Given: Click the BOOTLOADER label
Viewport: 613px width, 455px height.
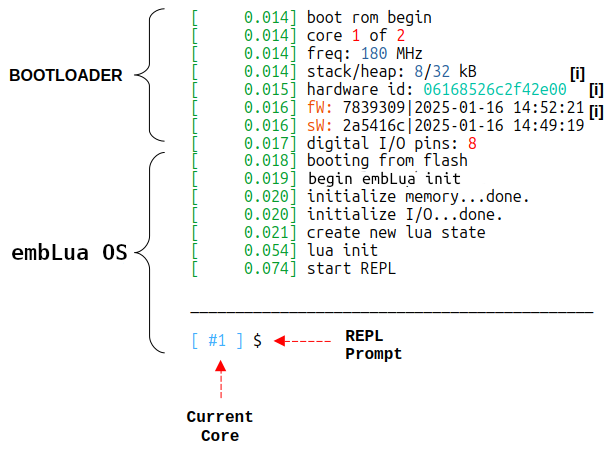Looking at the screenshot, I should tap(65, 75).
